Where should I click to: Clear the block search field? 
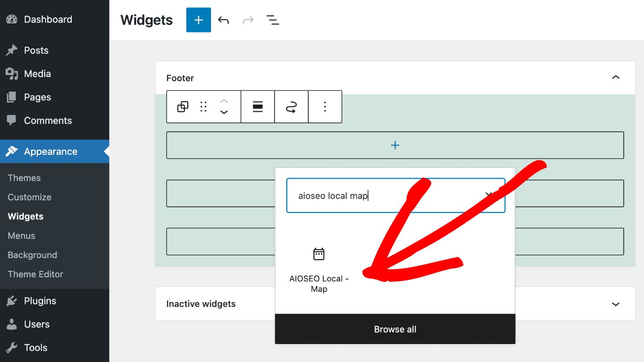pos(489,195)
